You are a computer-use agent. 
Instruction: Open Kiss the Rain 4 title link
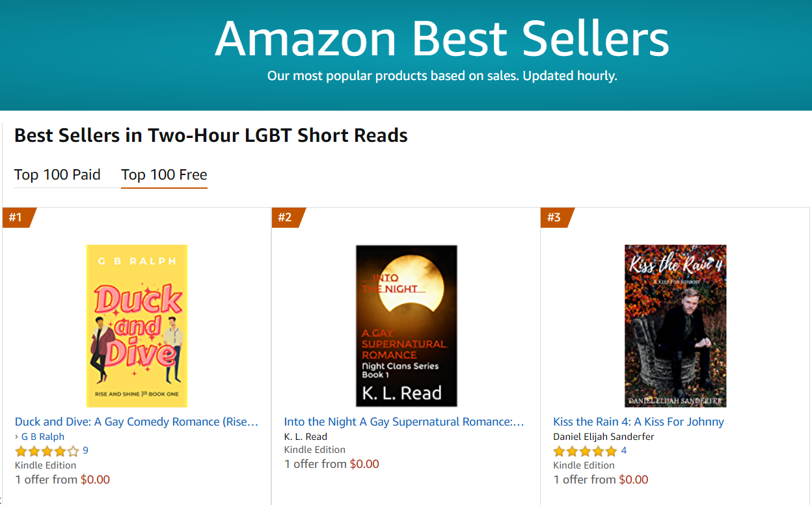click(638, 422)
